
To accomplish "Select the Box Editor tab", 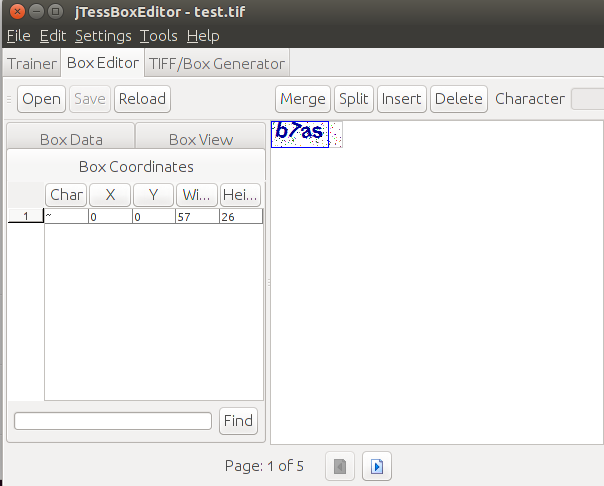I will click(x=102, y=63).
